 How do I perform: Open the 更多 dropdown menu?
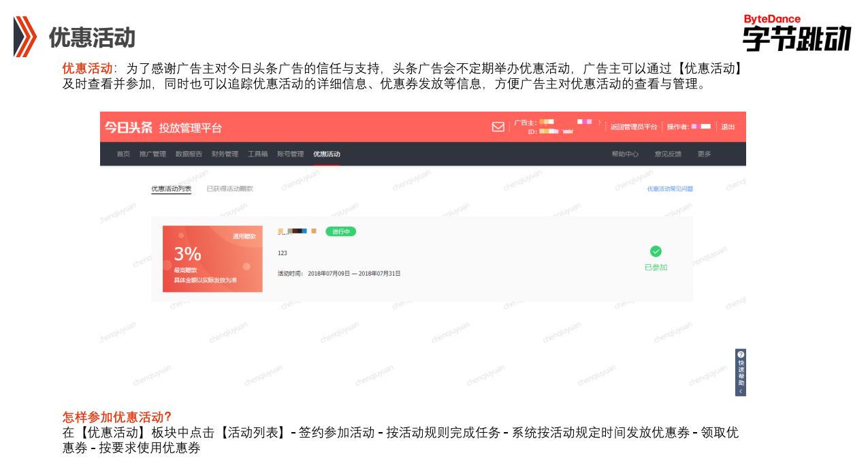tap(703, 154)
